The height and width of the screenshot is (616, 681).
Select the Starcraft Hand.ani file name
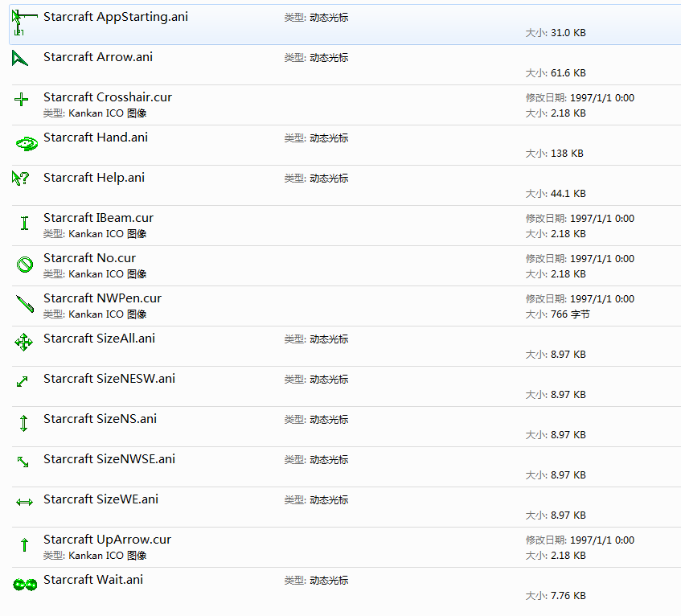coord(96,138)
